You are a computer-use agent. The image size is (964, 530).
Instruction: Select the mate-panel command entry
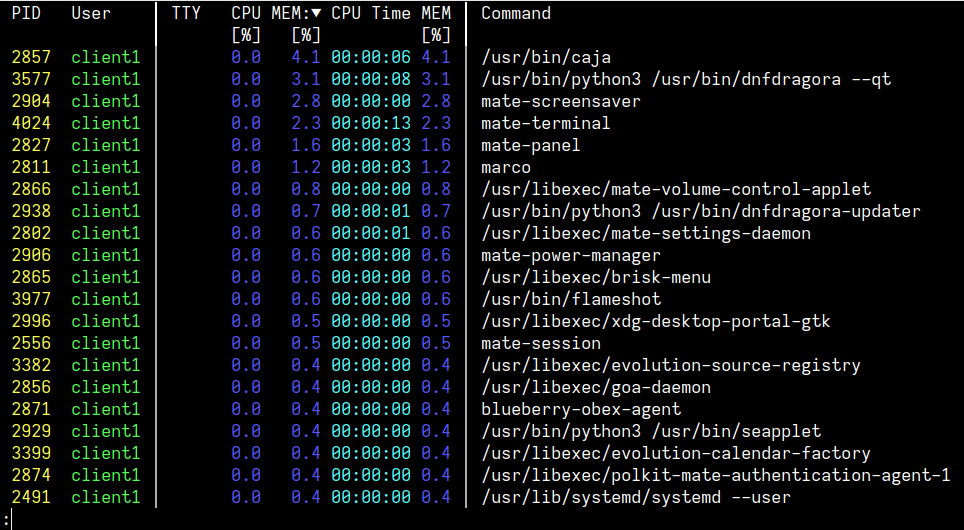click(x=531, y=145)
